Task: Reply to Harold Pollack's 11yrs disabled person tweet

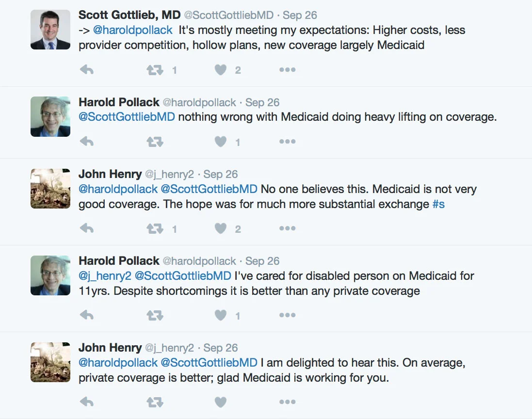Action: [x=86, y=315]
